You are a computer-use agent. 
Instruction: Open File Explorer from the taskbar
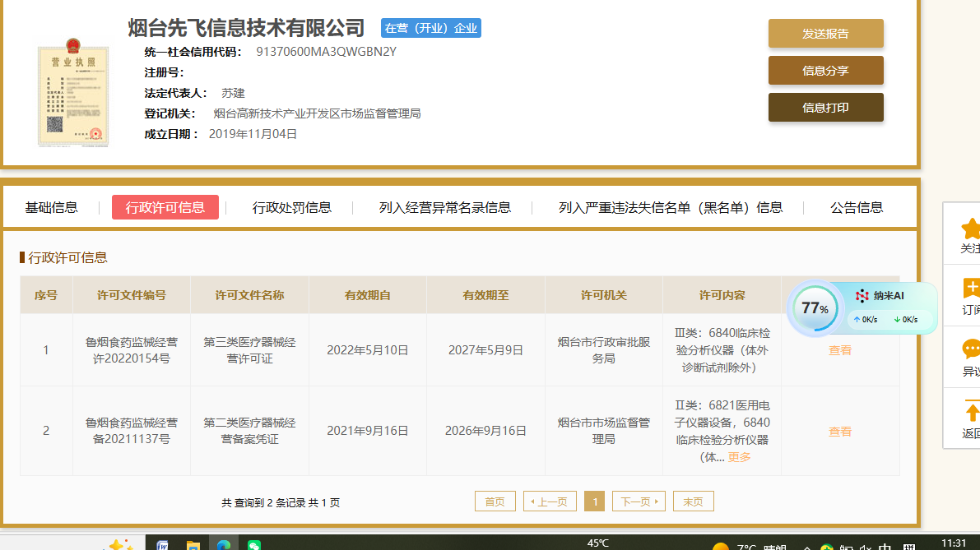(193, 545)
